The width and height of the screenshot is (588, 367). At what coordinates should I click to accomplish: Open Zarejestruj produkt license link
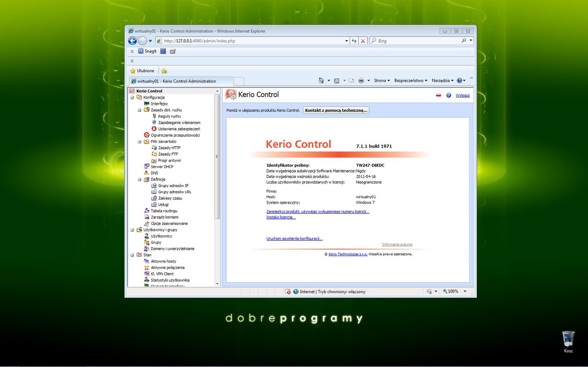[318, 212]
